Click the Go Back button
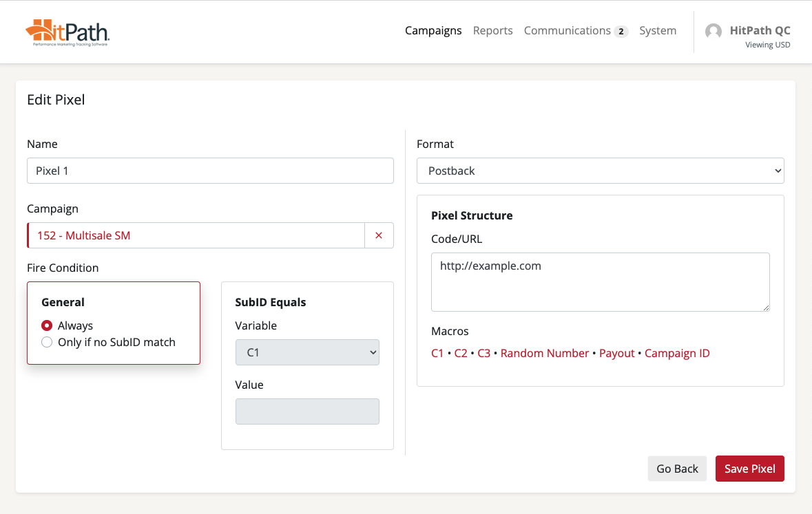Screen dimensions: 812x514 677,469
